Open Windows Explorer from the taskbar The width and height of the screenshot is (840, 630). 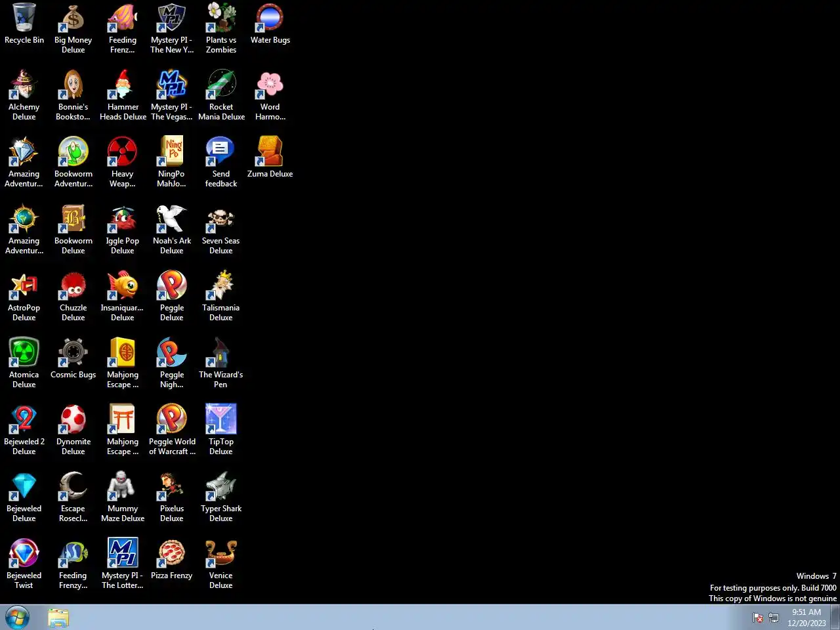pyautogui.click(x=58, y=618)
